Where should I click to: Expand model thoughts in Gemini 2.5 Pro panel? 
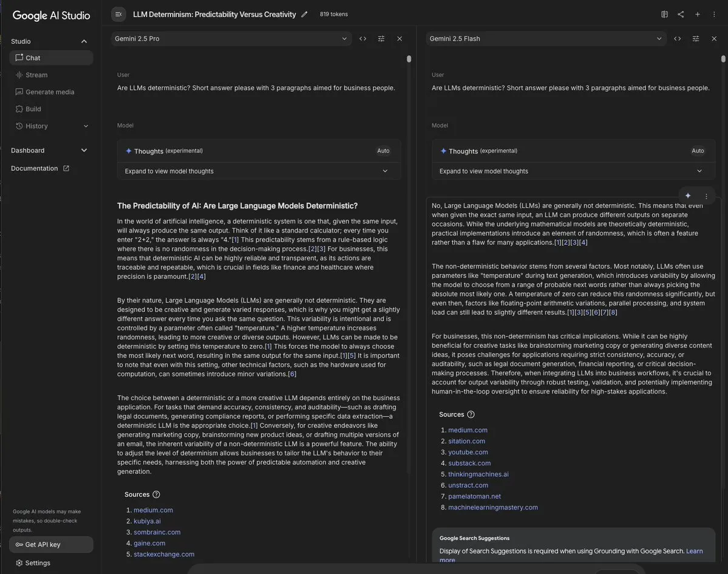click(x=259, y=171)
